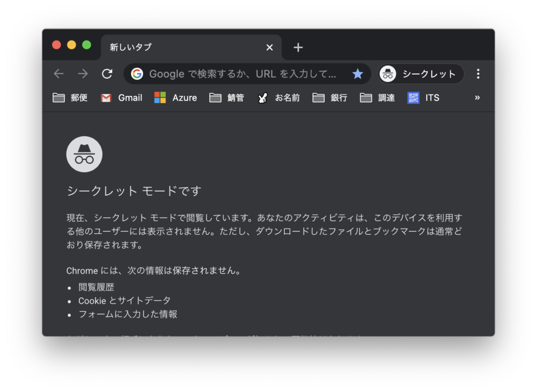Click the back navigation arrow
The width and height of the screenshot is (537, 392).
click(x=59, y=74)
